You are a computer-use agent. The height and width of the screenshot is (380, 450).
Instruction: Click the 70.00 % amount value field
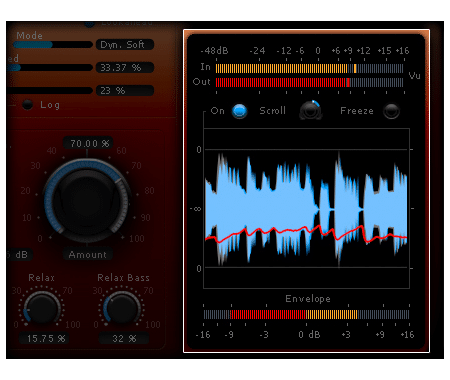pos(88,143)
